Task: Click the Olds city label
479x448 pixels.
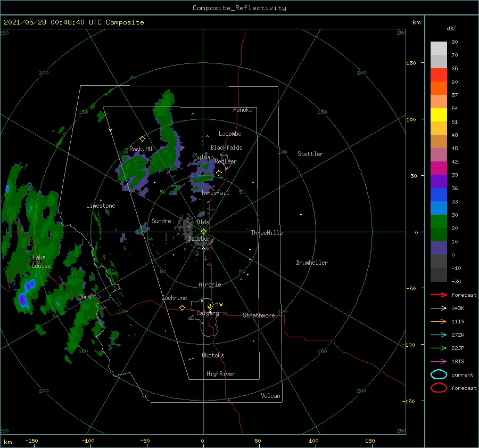Action: pyautogui.click(x=203, y=222)
